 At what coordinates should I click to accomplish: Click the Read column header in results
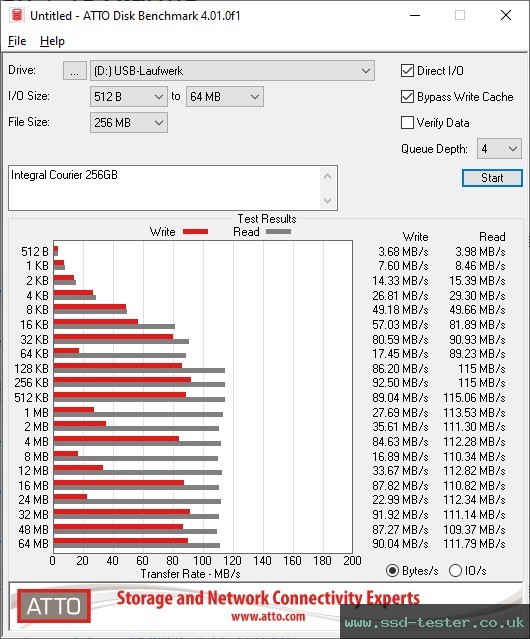point(492,237)
